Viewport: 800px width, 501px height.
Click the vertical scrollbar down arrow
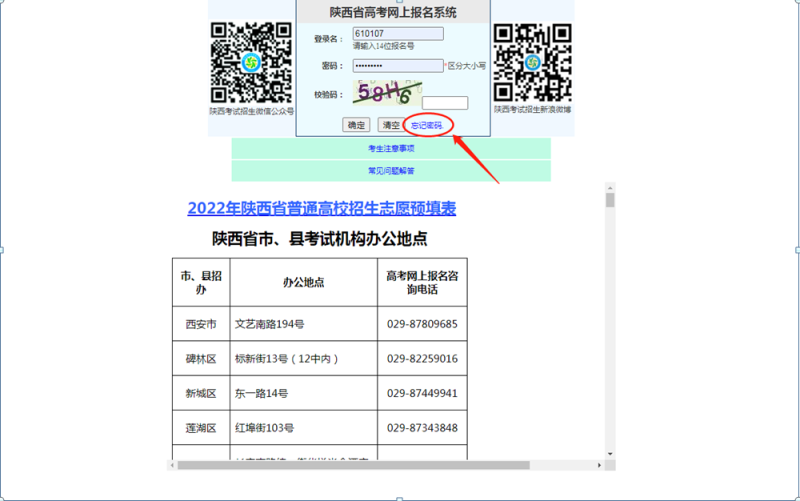pyautogui.click(x=610, y=454)
